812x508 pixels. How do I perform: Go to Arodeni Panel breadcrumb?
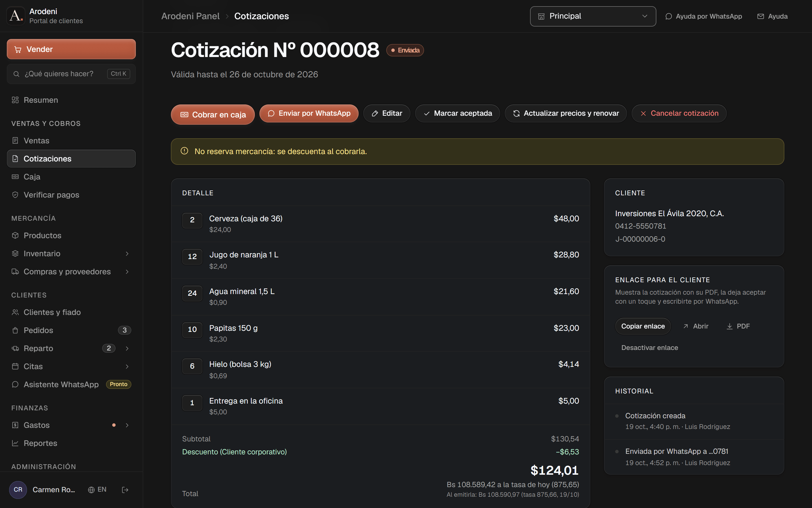(x=190, y=16)
